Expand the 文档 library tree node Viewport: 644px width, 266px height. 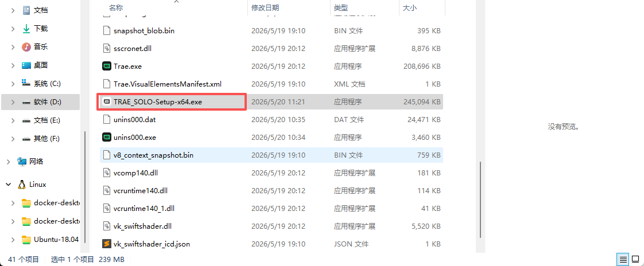[x=13, y=10]
